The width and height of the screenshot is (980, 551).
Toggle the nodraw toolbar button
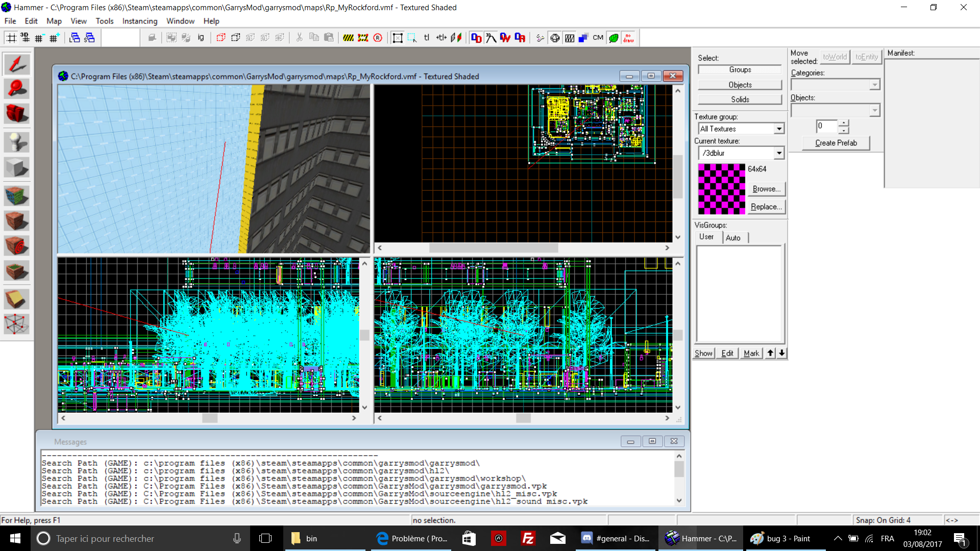[x=629, y=38]
